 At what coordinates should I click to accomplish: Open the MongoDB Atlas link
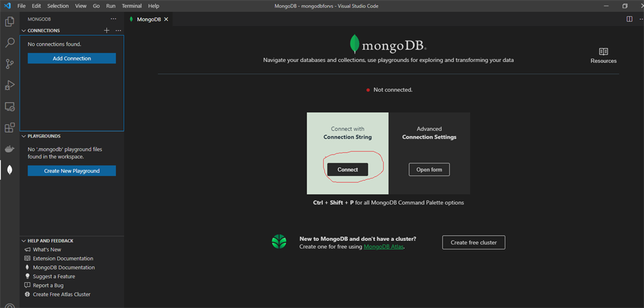coord(383,247)
